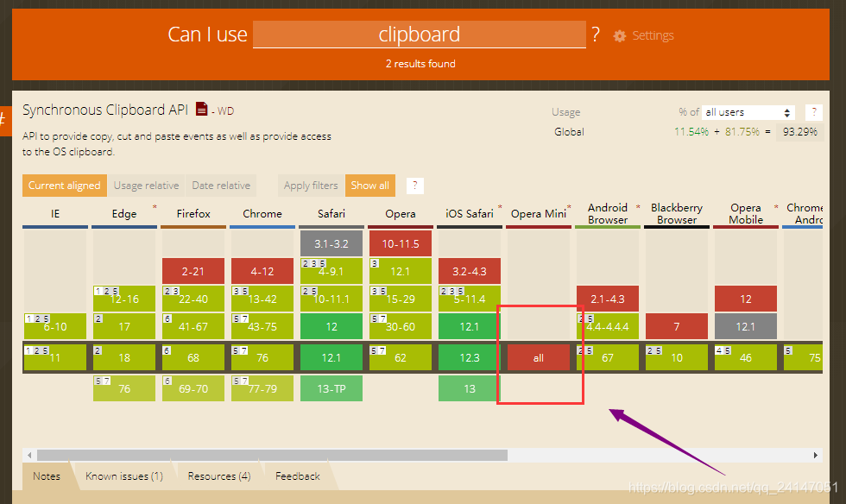Open the Settings gear icon
Viewport: 846px width, 504px height.
[x=620, y=36]
